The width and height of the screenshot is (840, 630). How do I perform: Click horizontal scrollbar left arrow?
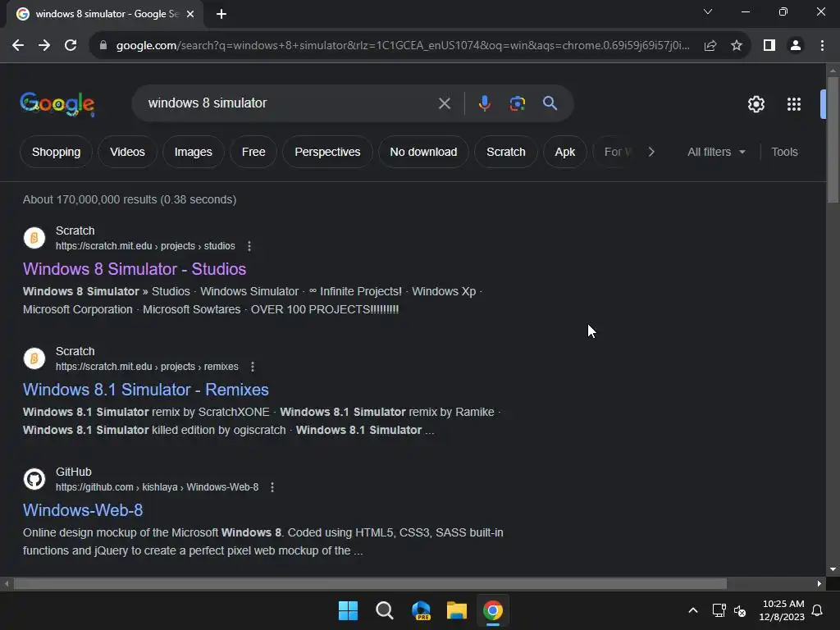pyautogui.click(x=7, y=584)
